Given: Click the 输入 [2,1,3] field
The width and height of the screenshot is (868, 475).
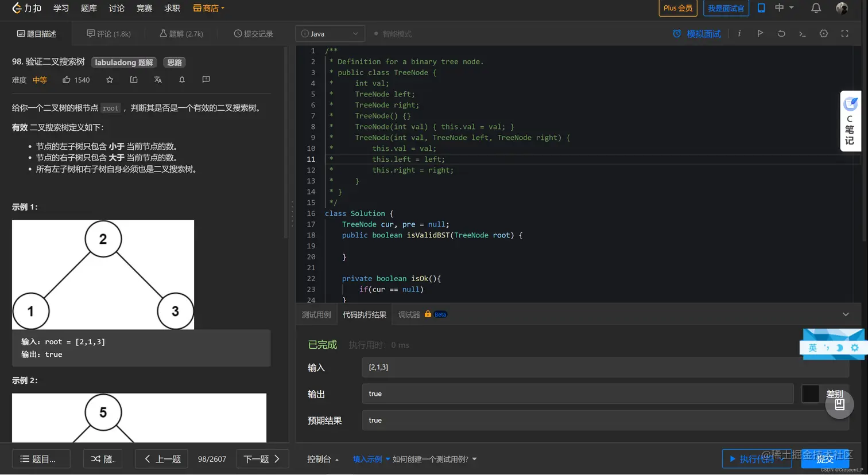Looking at the screenshot, I should 605,367.
